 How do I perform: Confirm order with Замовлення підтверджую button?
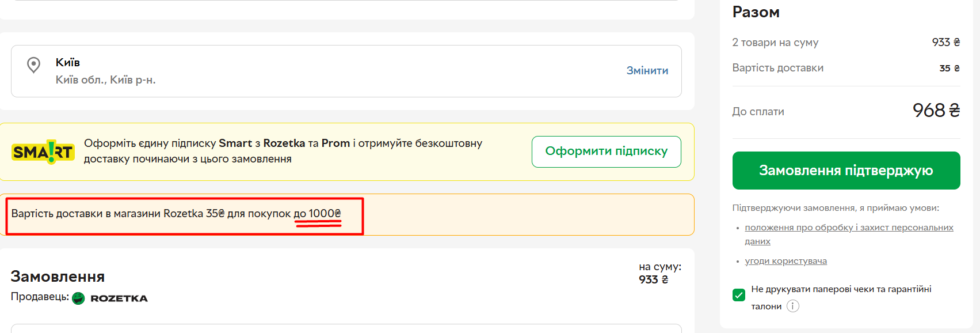click(x=846, y=171)
